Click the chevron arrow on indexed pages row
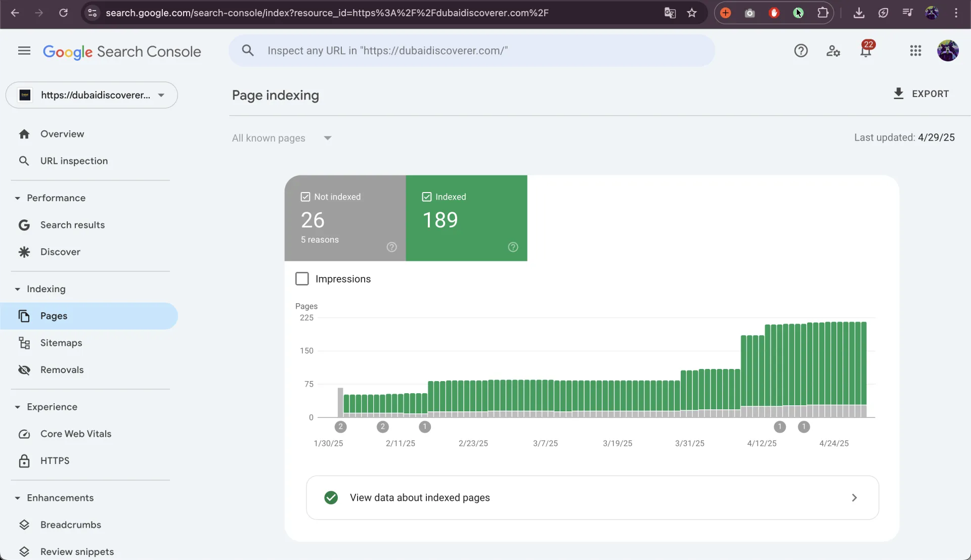Screen dimensions: 971x560 (x=854, y=498)
